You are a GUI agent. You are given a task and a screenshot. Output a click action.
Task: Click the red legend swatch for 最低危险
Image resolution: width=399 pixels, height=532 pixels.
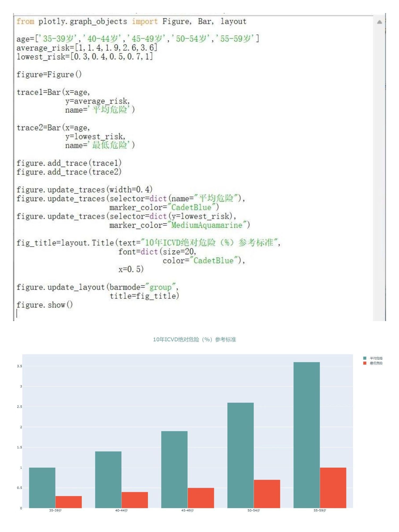click(365, 363)
